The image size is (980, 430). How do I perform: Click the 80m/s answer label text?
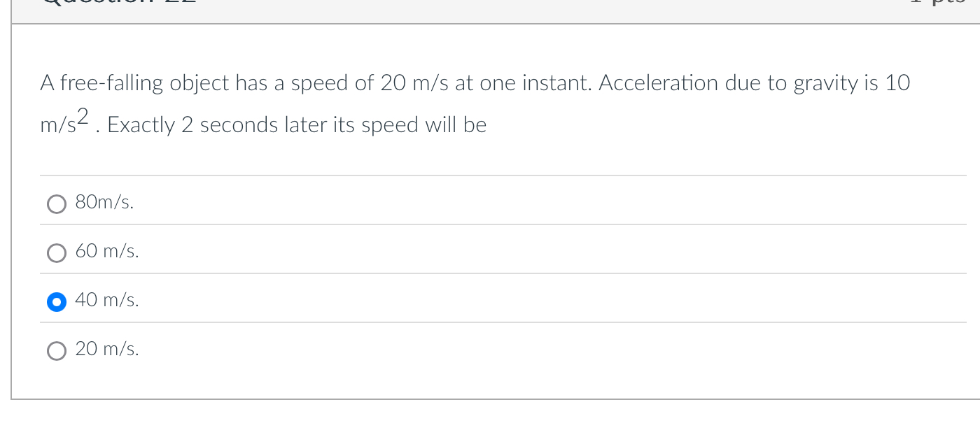(104, 203)
